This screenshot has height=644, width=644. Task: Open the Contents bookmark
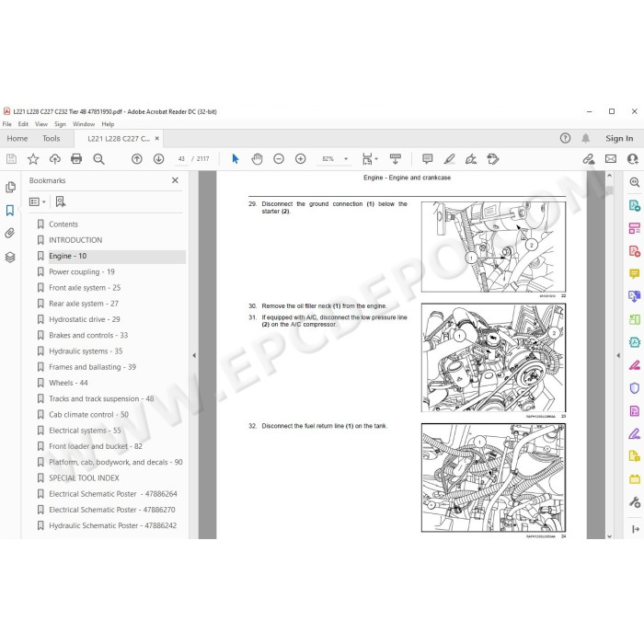[x=63, y=224]
